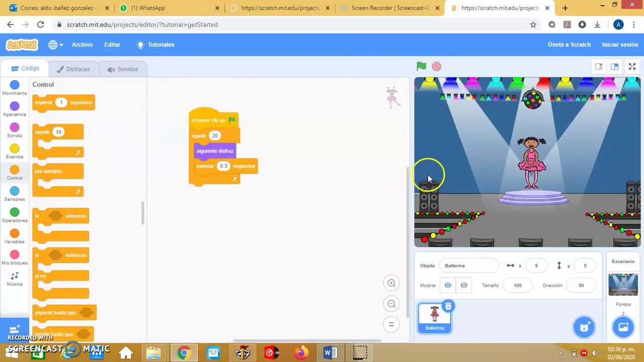Select the Música extension category
644x362 pixels.
point(15,279)
